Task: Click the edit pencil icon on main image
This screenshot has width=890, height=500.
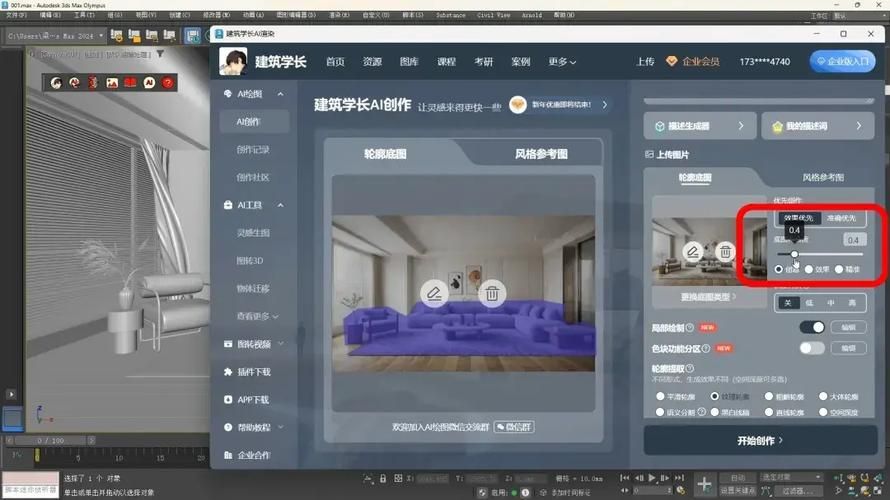Action: point(434,293)
